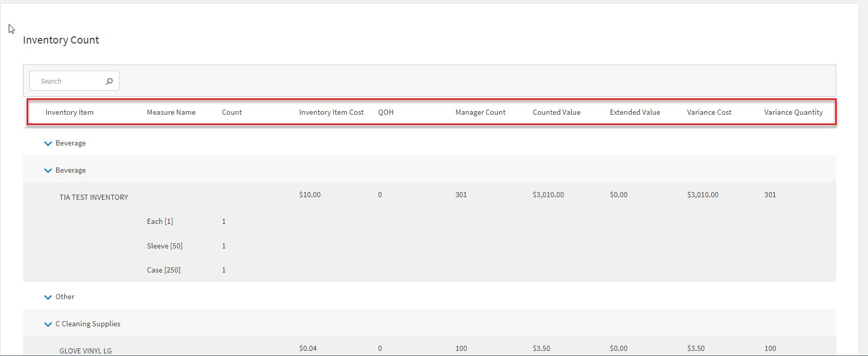Click GLOVE VINYL LG's QOH value 0
The width and height of the screenshot is (868, 356).
tap(380, 348)
